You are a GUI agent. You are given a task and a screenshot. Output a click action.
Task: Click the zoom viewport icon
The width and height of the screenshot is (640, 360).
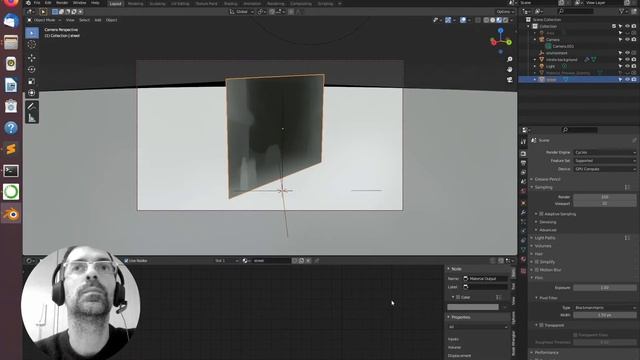510,60
